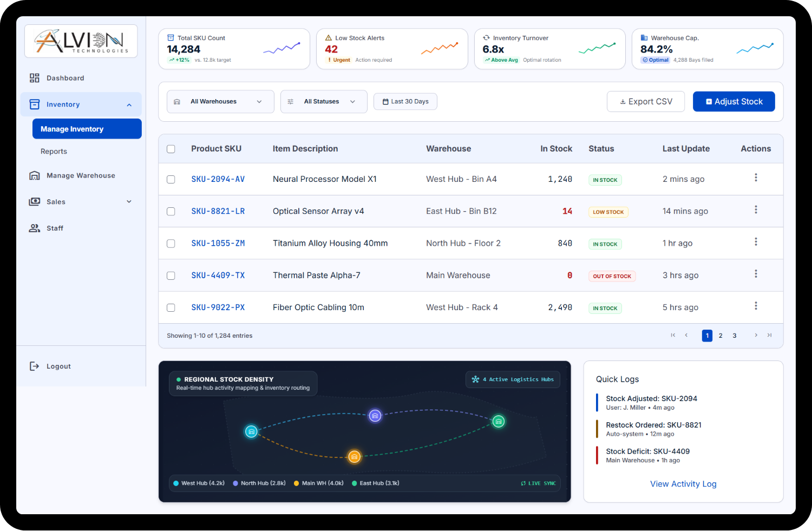Viewport: 812px width, 531px height.
Task: Click the green East Hub map marker
Action: pos(499,421)
